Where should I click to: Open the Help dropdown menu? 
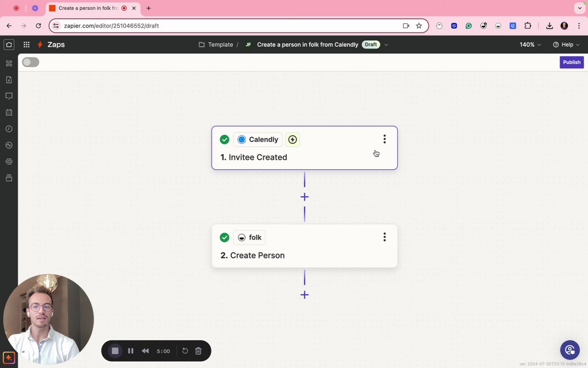click(566, 45)
